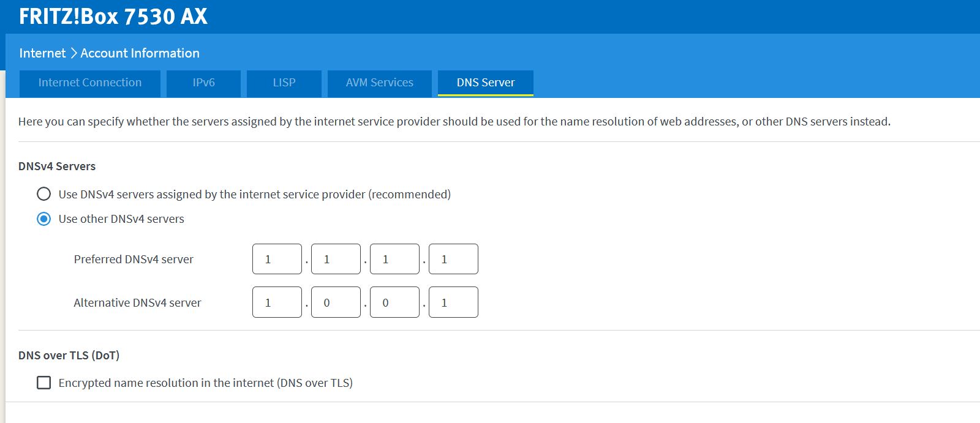Click the 'Account Information' breadcrumb text
The height and width of the screenshot is (423, 980).
pyautogui.click(x=140, y=53)
